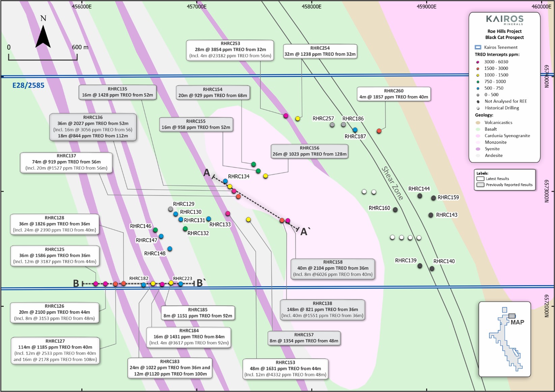Click the 500 - 750 legend dot
Image resolution: width=555 pixels, height=392 pixels.
(478, 89)
